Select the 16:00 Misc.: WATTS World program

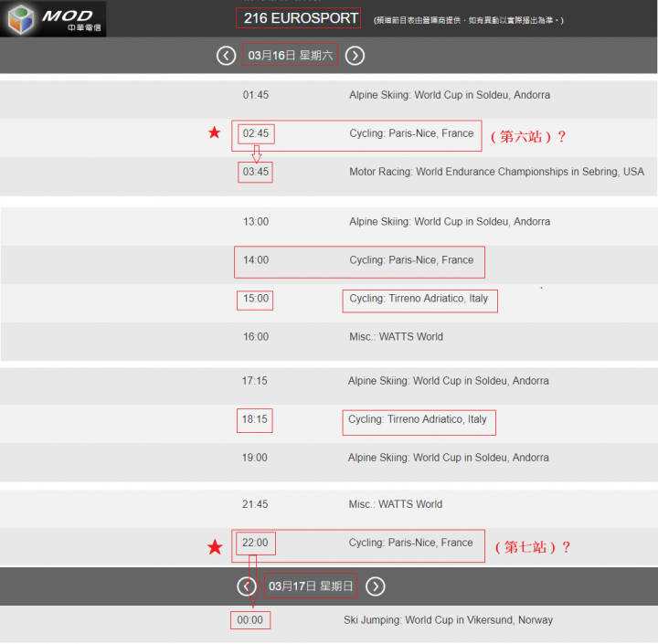(396, 336)
